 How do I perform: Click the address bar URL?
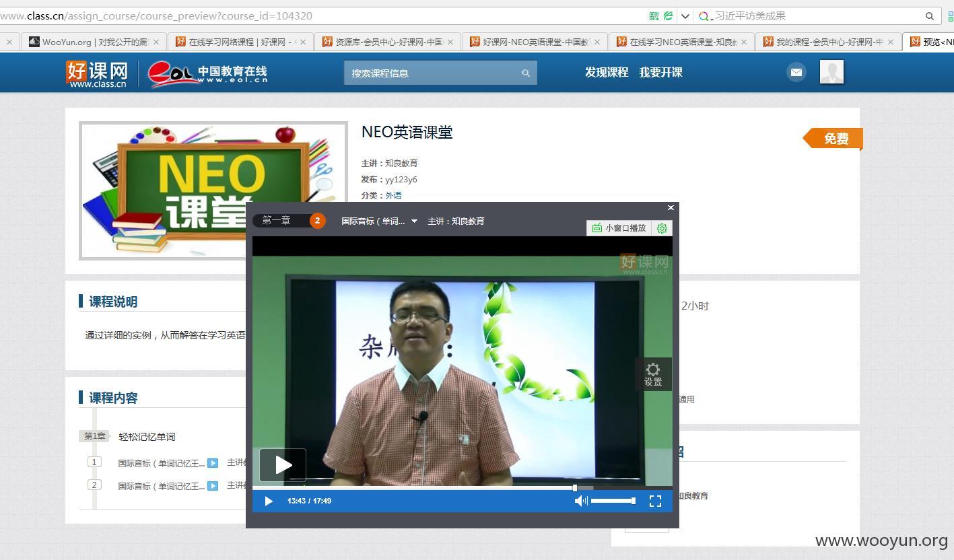(156, 15)
